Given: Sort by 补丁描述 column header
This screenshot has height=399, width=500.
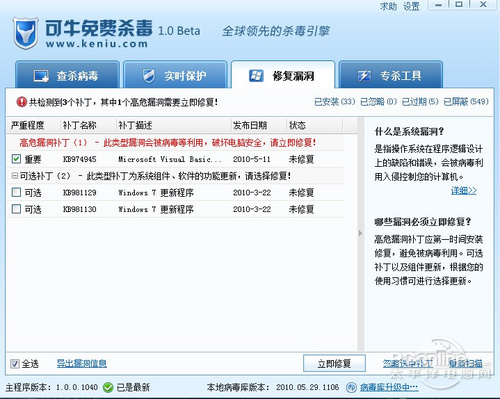Looking at the screenshot, I should coord(173,125).
